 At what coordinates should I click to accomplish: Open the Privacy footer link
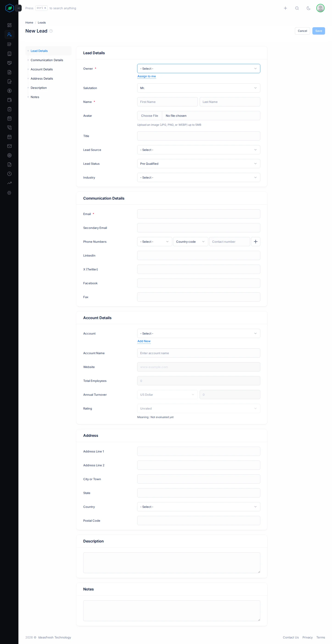[307, 638]
